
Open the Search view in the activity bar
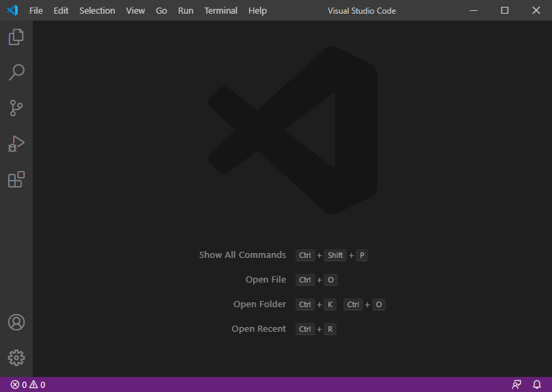pos(16,73)
